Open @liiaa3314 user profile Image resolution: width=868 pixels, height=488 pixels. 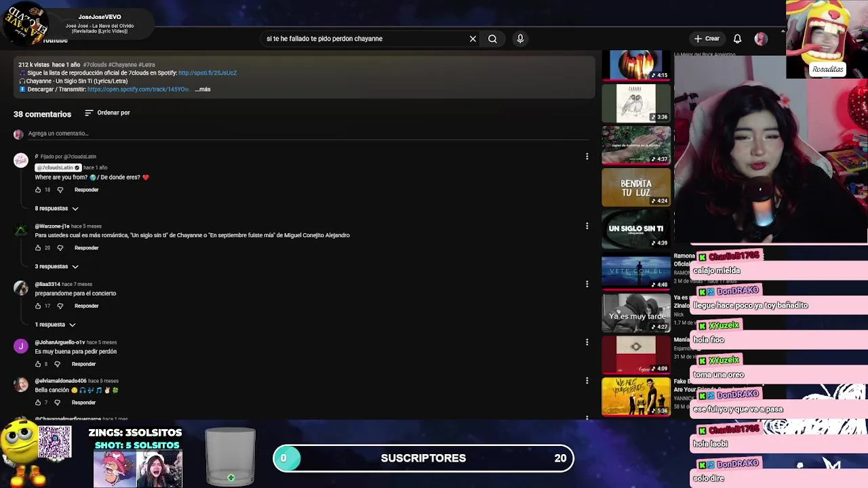click(x=47, y=285)
